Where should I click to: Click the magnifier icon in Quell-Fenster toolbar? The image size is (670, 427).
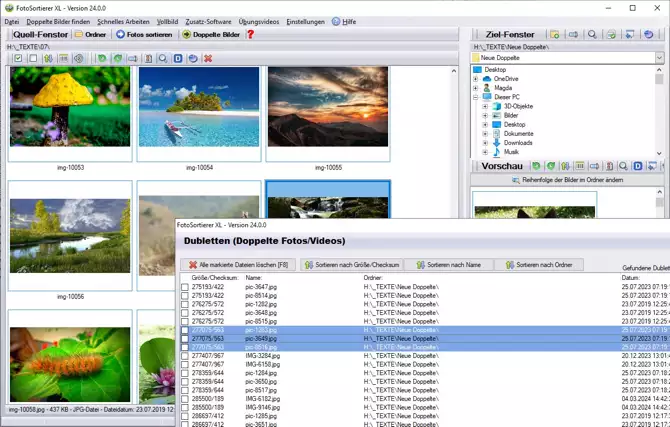tap(163, 59)
